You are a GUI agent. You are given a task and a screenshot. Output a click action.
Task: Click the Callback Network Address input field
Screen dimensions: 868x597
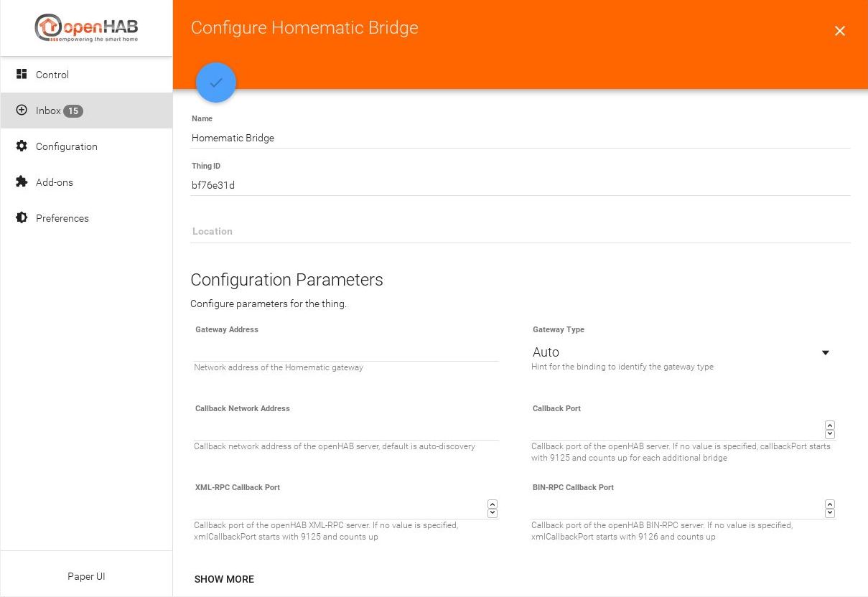point(346,431)
